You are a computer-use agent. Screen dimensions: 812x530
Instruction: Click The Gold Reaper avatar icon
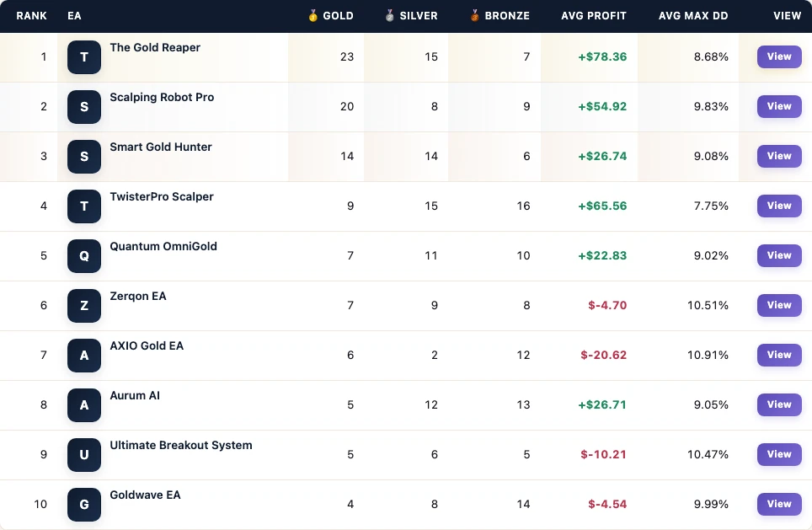[84, 57]
